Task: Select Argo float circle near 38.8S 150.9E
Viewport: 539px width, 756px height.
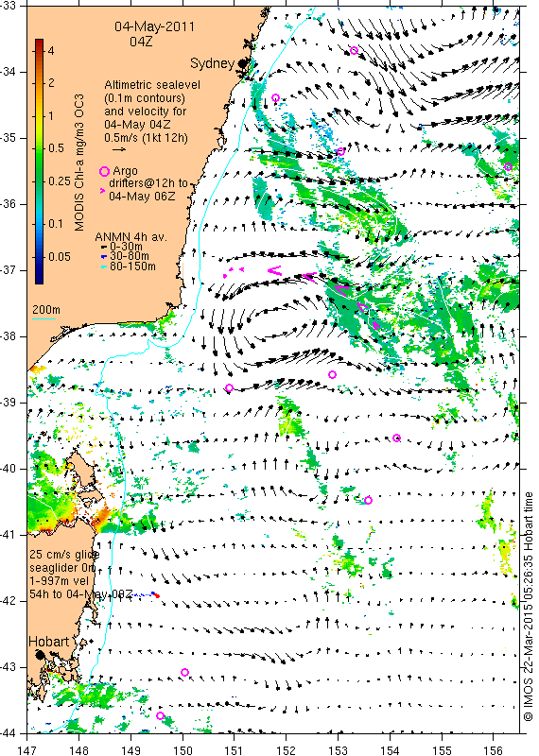Action: [229, 388]
